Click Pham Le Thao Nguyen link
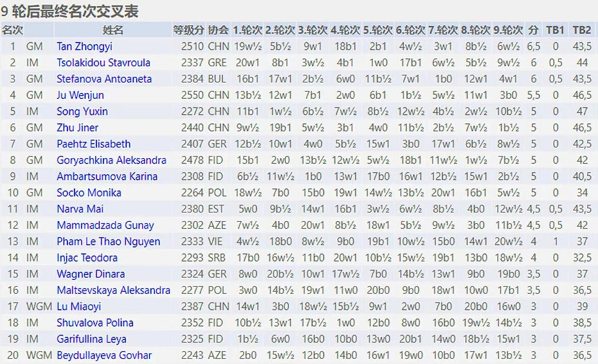 click(x=108, y=242)
